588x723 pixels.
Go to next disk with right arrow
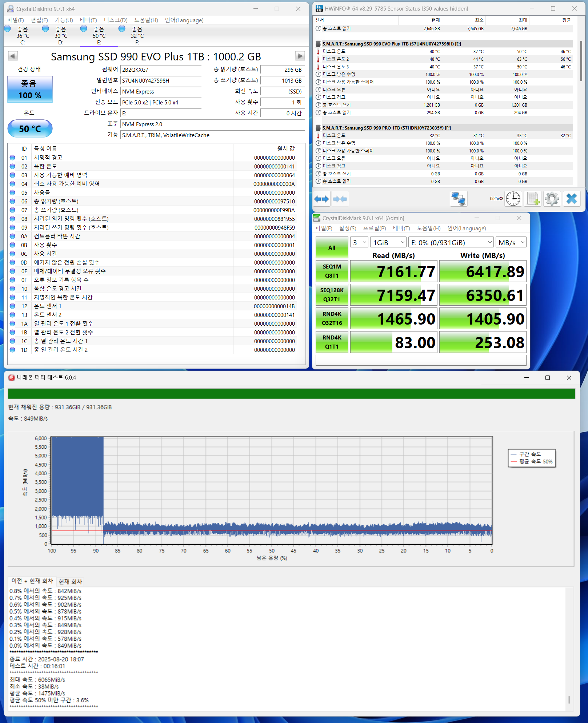(x=300, y=56)
